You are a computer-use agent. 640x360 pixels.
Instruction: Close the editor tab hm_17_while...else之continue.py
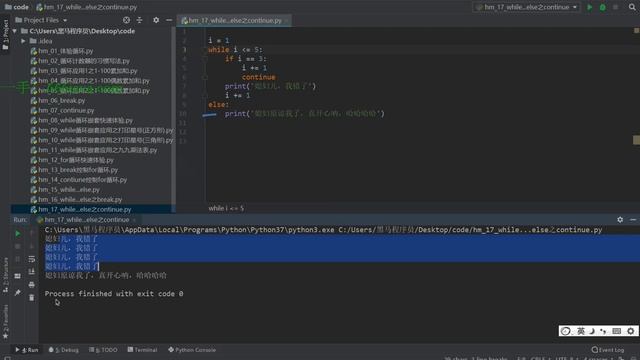coord(287,20)
